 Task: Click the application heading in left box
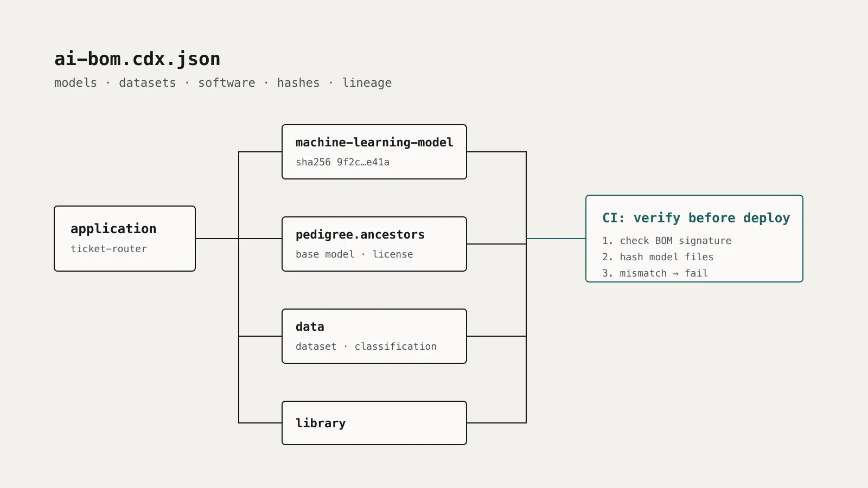[113, 229]
